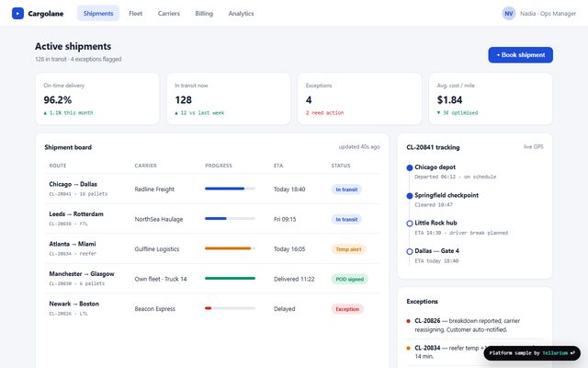Click the PROGRESS column header
The image size is (588, 368).
pos(219,166)
